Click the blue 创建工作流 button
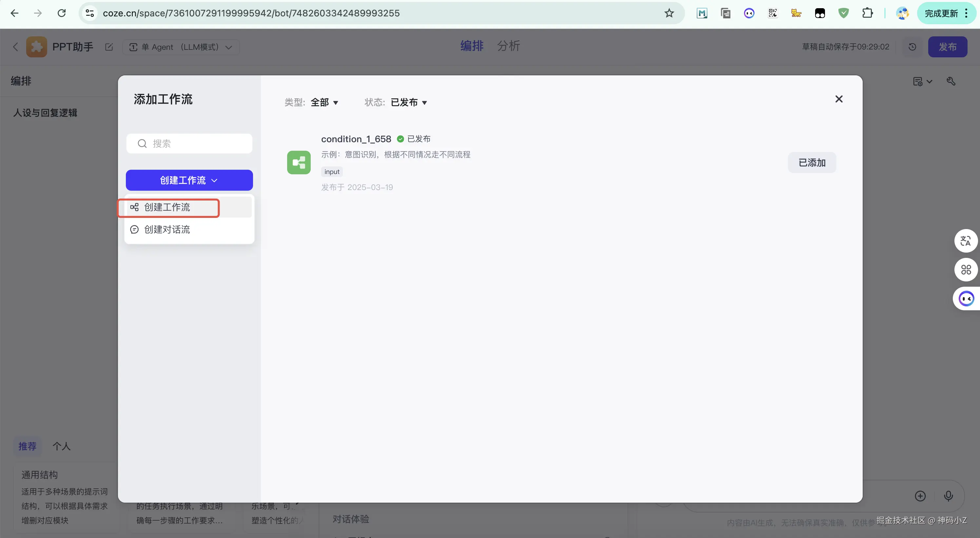The height and width of the screenshot is (538, 980). point(189,180)
